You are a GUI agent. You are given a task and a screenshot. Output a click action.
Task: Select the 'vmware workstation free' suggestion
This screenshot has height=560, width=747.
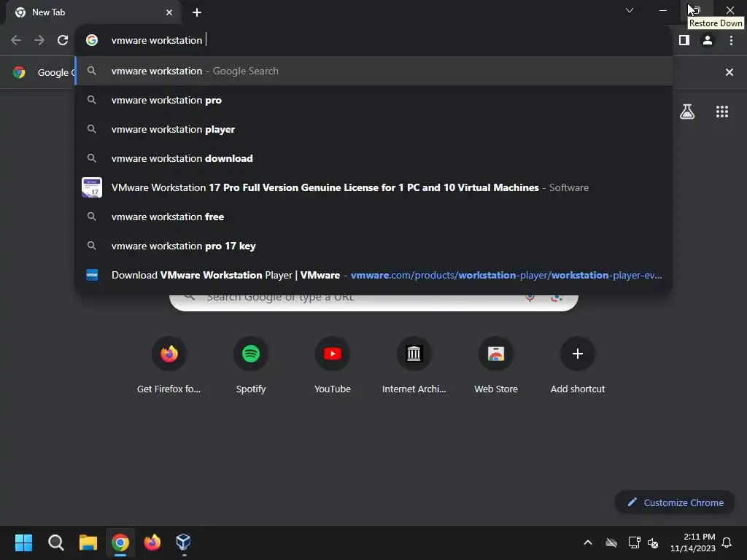pyautogui.click(x=374, y=217)
